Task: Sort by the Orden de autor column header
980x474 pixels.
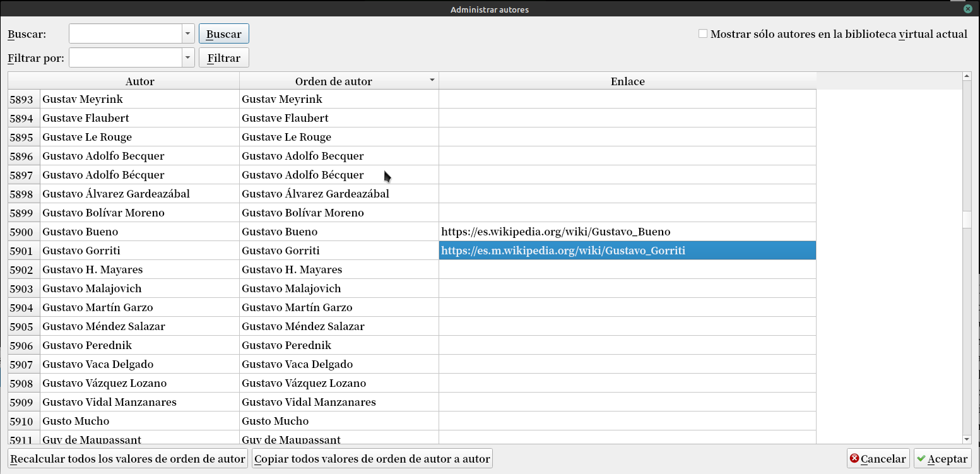Action: pos(339,81)
